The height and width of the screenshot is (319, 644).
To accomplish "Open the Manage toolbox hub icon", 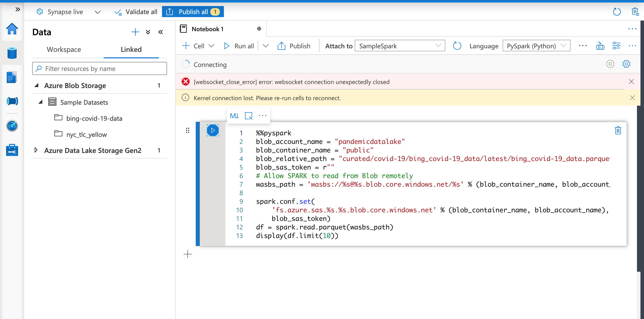I will [x=12, y=150].
